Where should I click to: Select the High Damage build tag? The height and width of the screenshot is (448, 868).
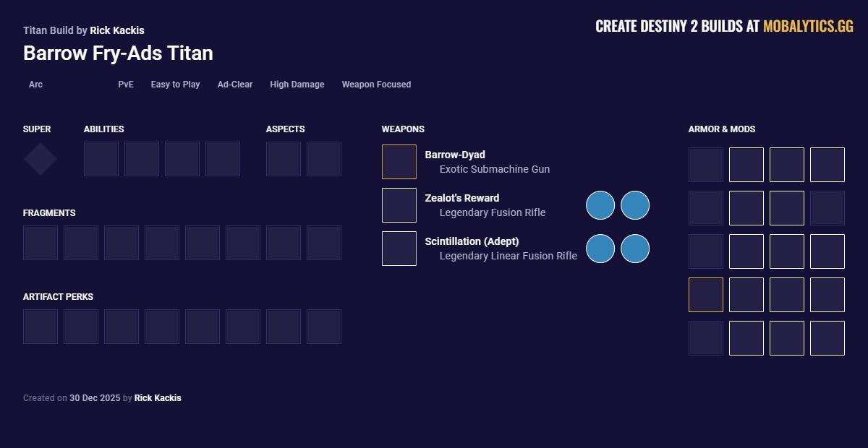(297, 85)
